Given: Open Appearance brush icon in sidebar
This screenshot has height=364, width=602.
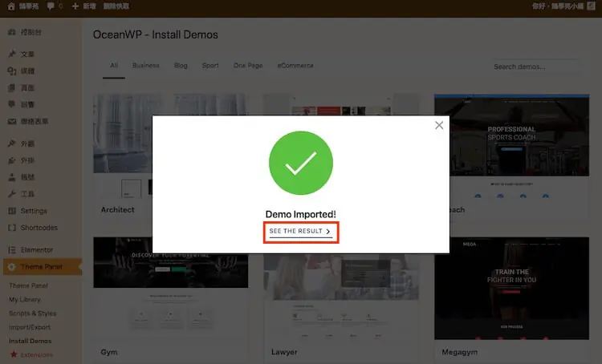Looking at the screenshot, I should point(12,144).
